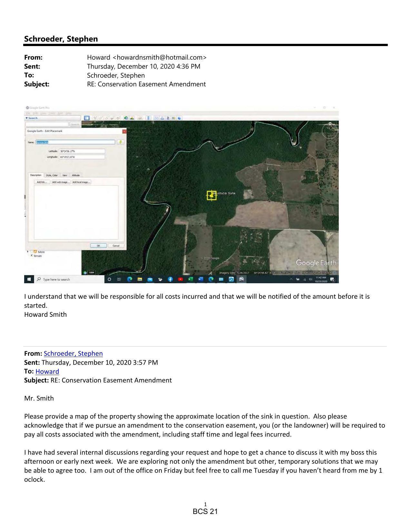Click the Imagery Date status bar text
The width and height of the screenshot is (411, 532).
[234, 273]
